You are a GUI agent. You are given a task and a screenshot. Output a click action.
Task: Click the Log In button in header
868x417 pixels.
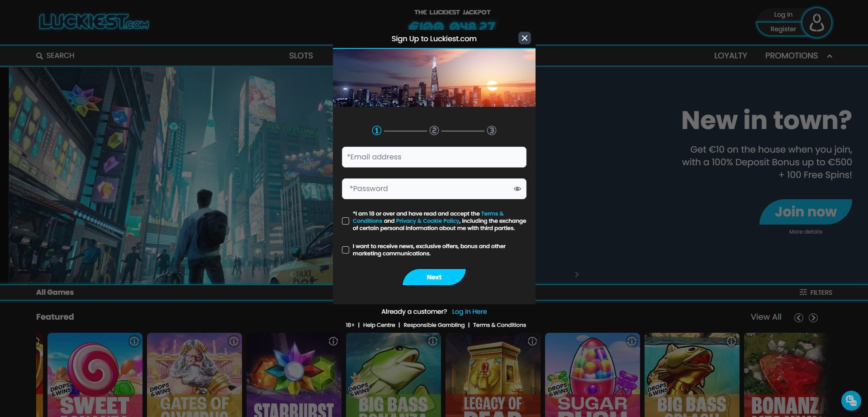(783, 14)
